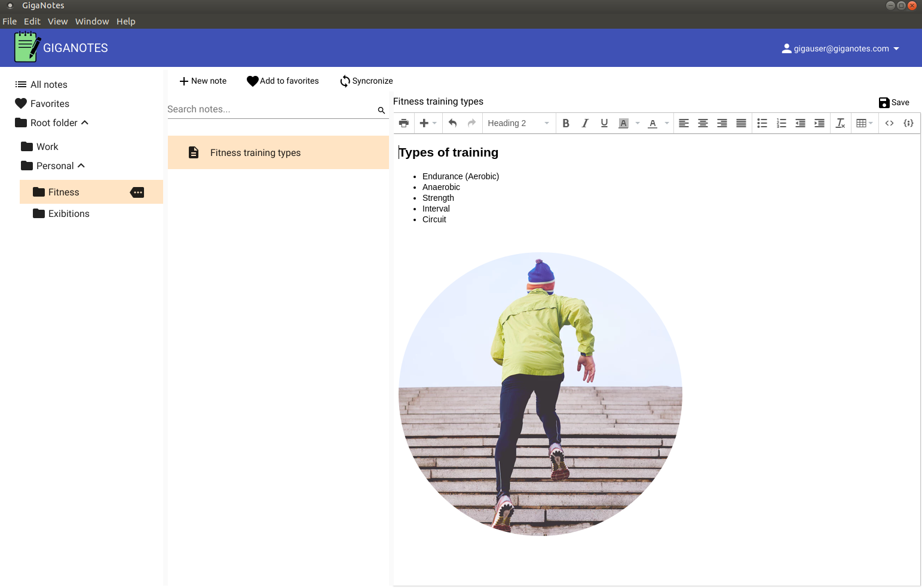The height and width of the screenshot is (588, 922).
Task: Open the Edit menu
Action: [32, 22]
